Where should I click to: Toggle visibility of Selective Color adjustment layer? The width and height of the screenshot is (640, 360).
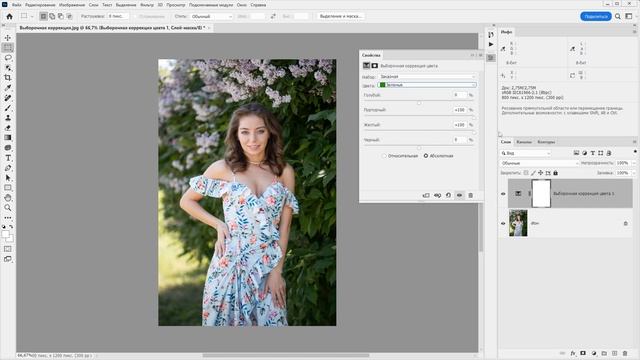click(503, 194)
